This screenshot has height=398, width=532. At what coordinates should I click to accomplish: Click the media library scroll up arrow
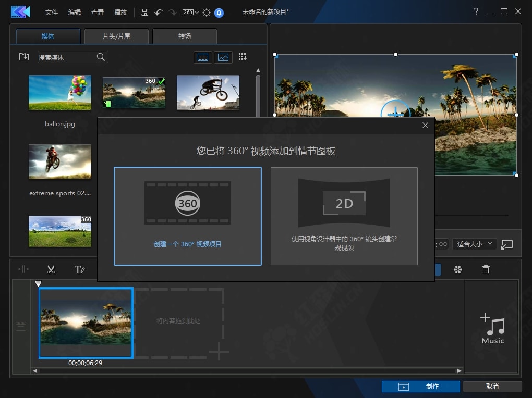click(258, 70)
